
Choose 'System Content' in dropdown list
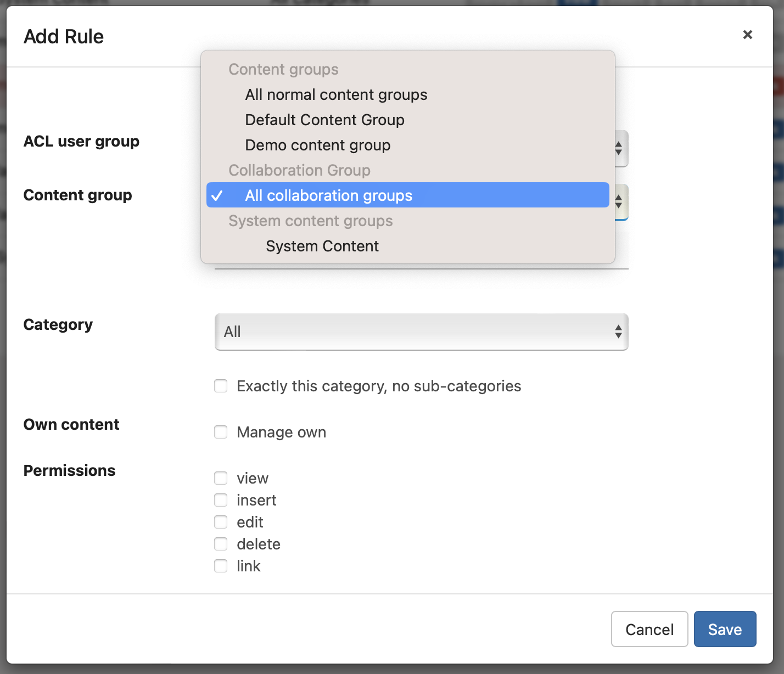pos(322,246)
